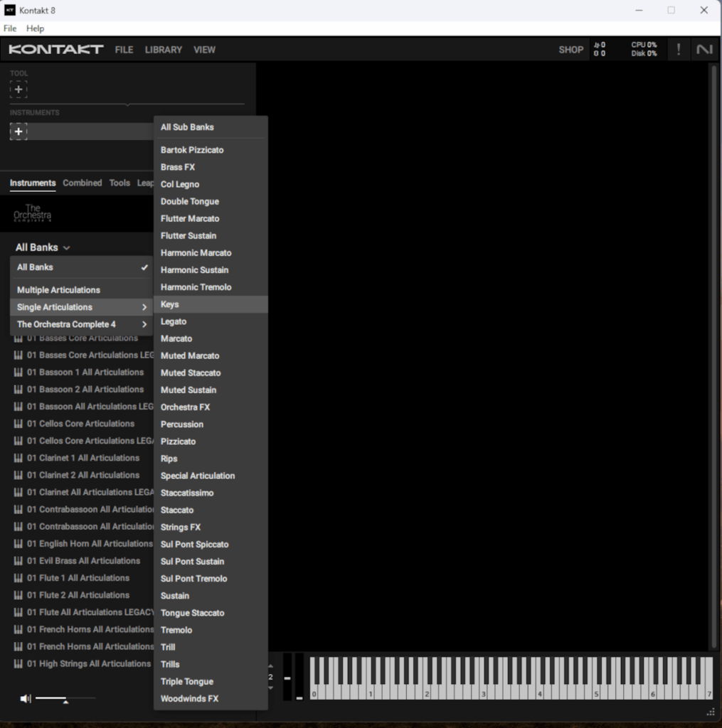Select 01 High Strings All Articulations
This screenshot has height=728, width=722.
[x=89, y=664]
